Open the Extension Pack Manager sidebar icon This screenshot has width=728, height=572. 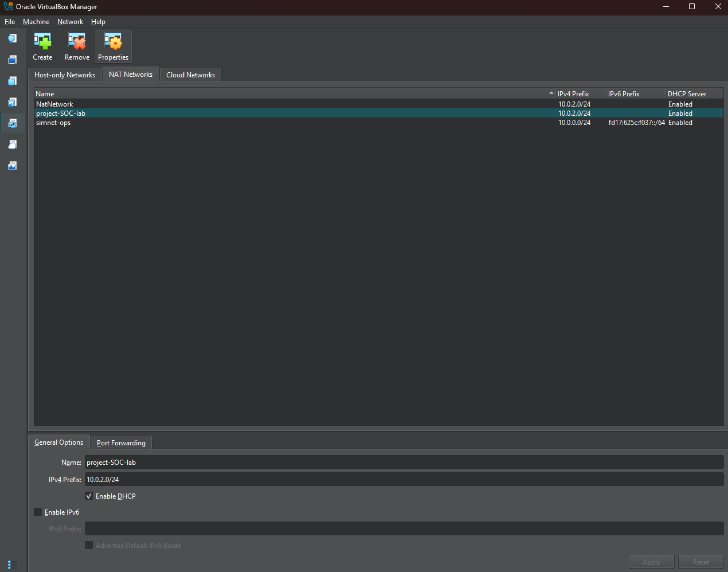12,81
